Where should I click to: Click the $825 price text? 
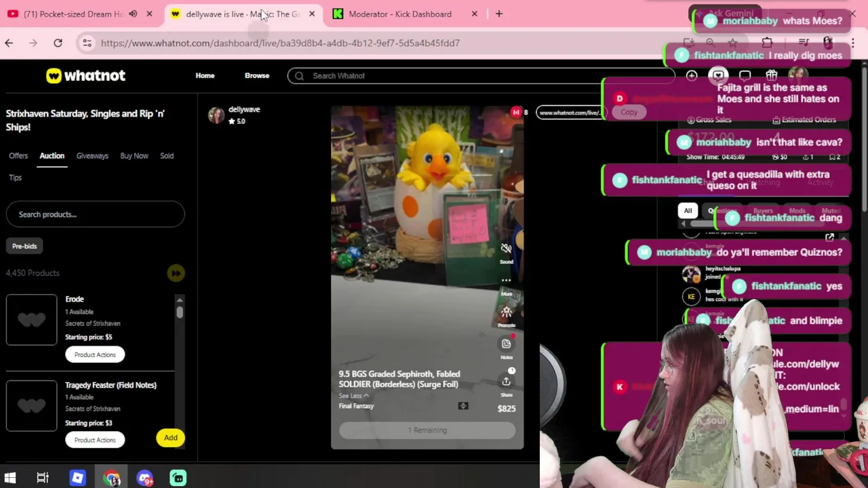[507, 409]
